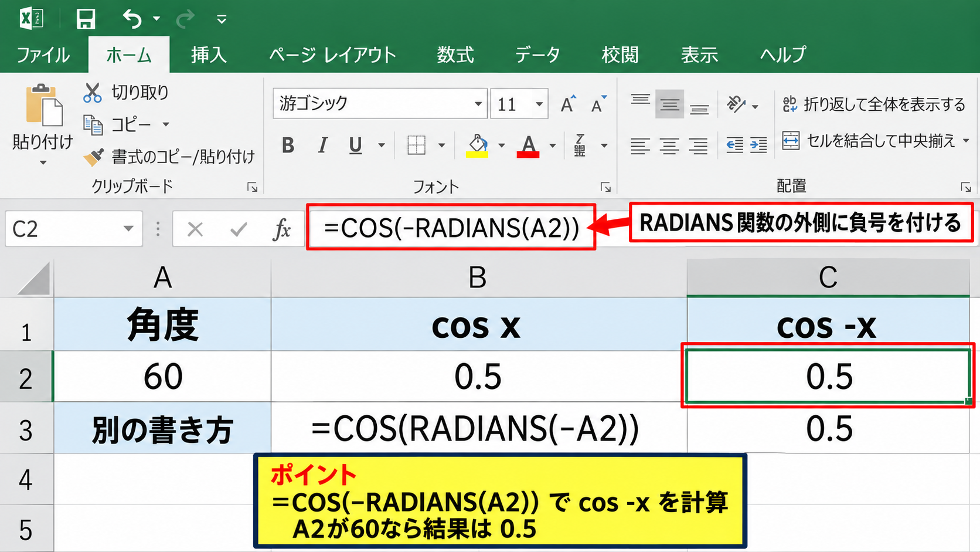
Task: Open the Customize Quick Access Toolbar arrow
Action: [222, 19]
